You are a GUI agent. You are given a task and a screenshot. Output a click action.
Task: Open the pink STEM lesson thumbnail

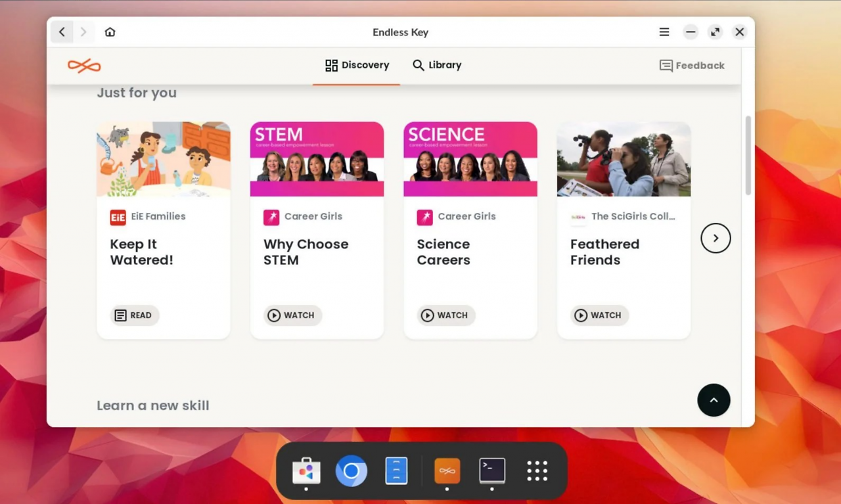[x=317, y=159]
